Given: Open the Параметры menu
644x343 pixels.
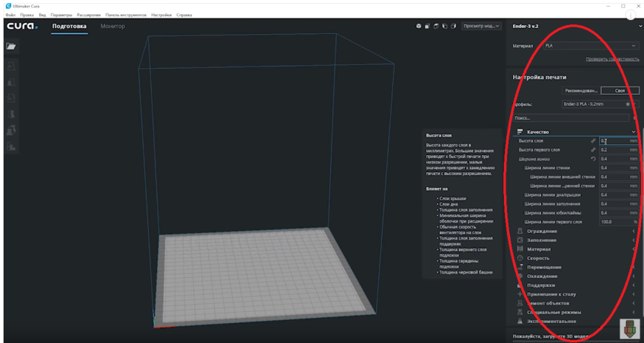Looking at the screenshot, I should pyautogui.click(x=61, y=15).
